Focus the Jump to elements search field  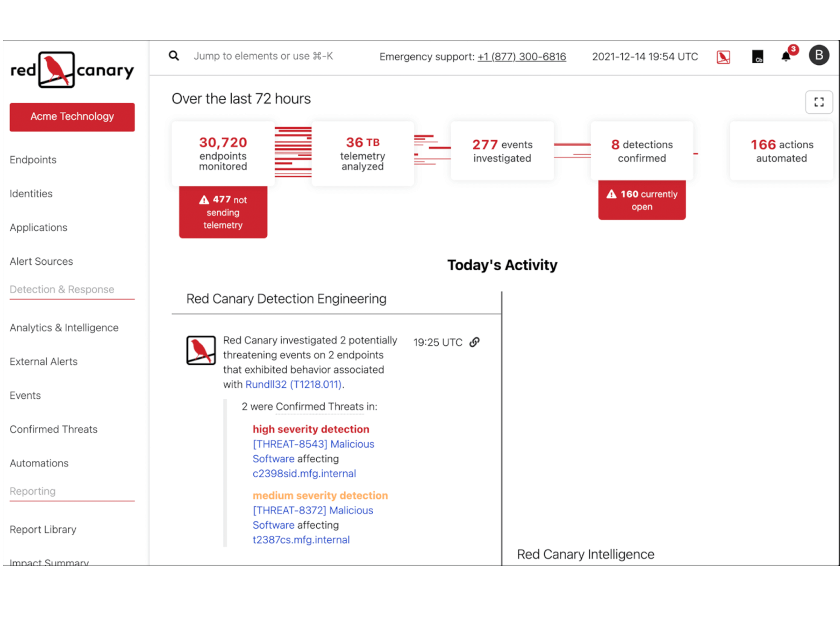[x=263, y=56]
